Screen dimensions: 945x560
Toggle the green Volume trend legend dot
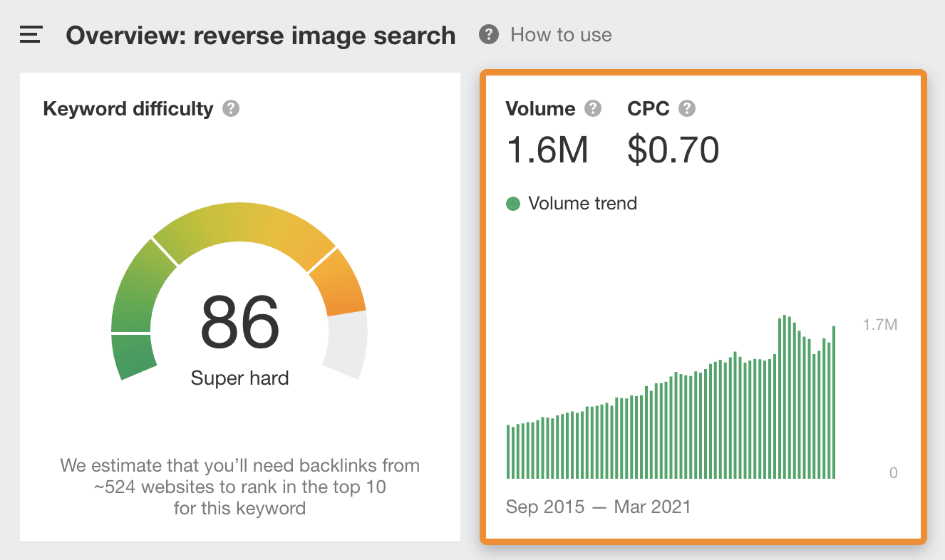(x=513, y=204)
